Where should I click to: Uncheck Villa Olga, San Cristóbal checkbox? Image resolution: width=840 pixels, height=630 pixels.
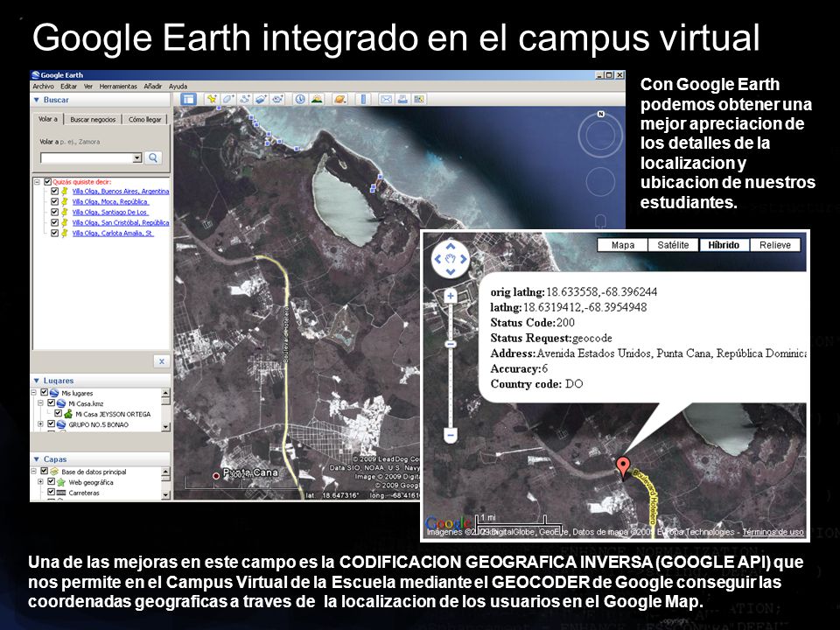(x=54, y=222)
